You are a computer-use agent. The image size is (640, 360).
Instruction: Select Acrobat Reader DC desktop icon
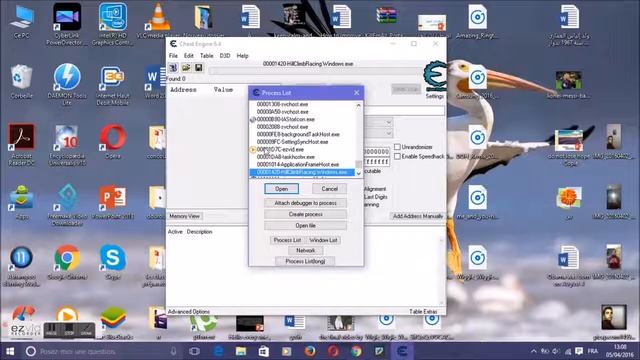tap(21, 145)
